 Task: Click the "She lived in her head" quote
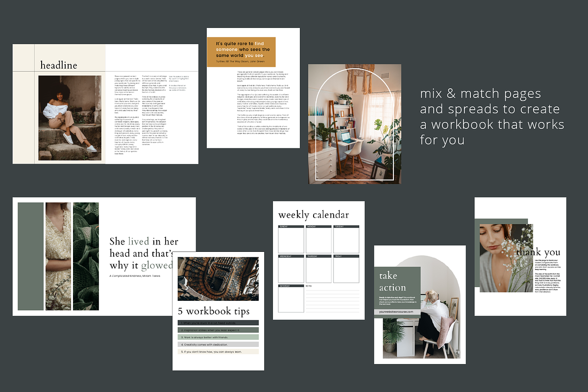click(144, 253)
